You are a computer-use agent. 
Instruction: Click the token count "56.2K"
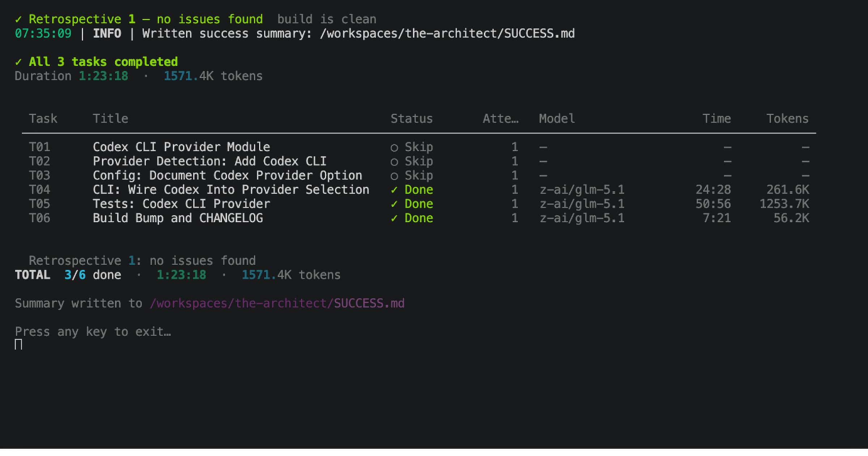click(x=791, y=218)
